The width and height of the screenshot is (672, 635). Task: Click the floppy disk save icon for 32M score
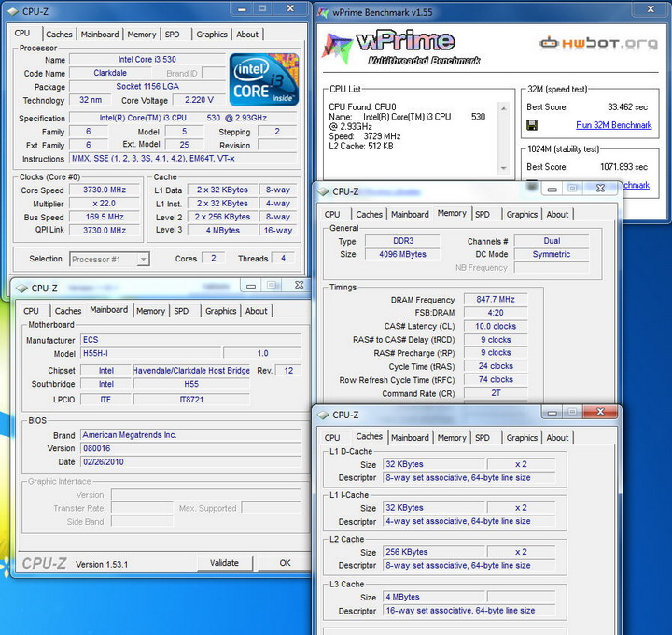(531, 125)
